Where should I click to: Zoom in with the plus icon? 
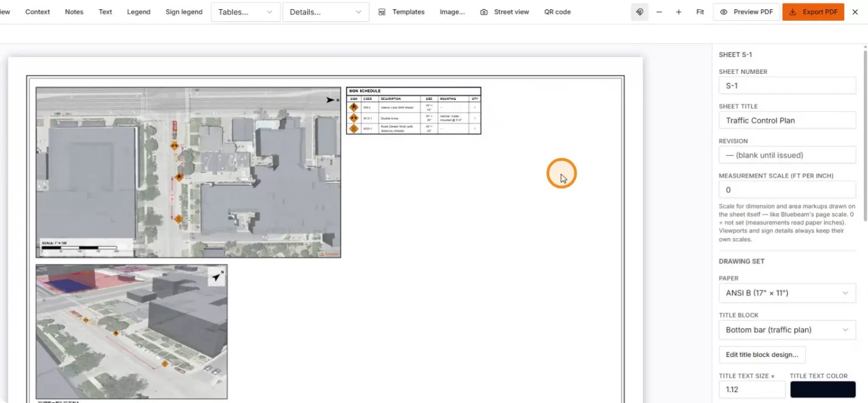(x=679, y=12)
